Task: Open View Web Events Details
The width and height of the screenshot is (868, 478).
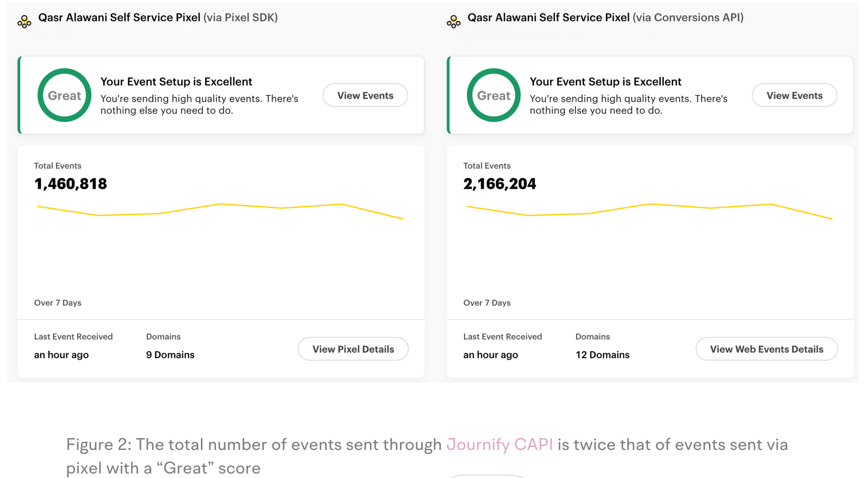Action: coord(766,349)
